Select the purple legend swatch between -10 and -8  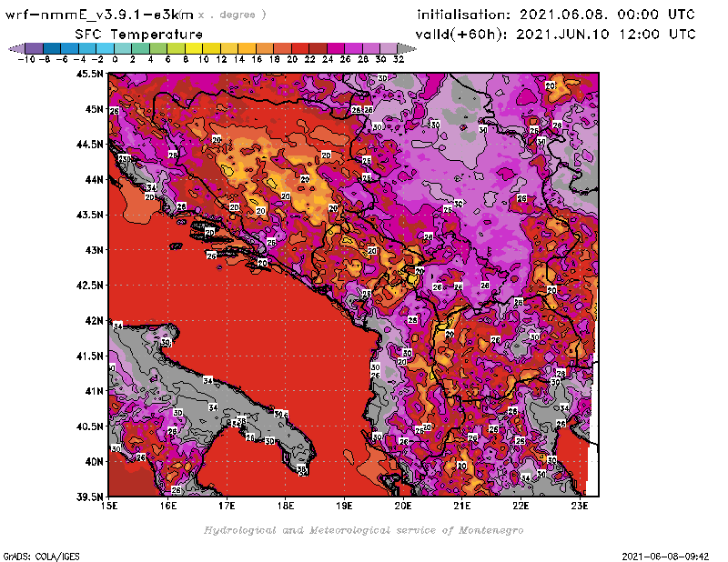[x=35, y=48]
